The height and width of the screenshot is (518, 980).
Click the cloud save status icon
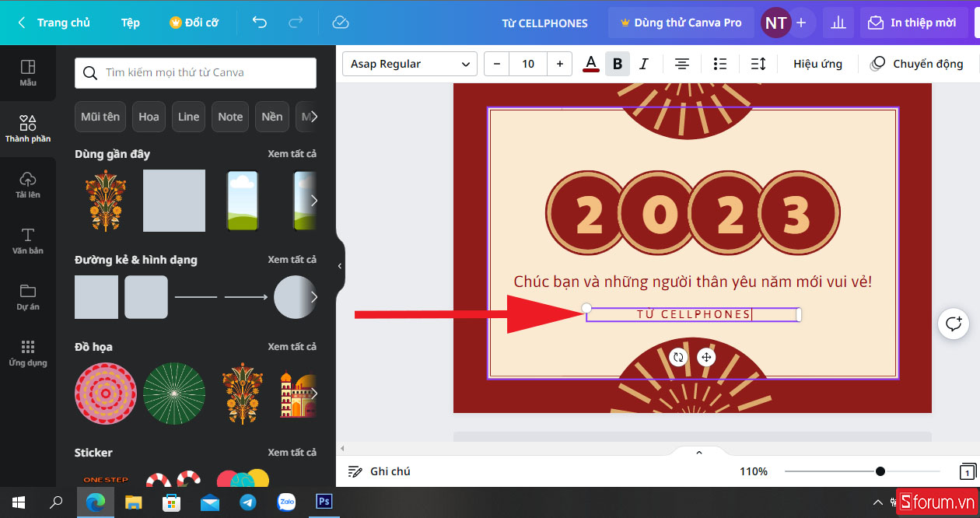340,23
